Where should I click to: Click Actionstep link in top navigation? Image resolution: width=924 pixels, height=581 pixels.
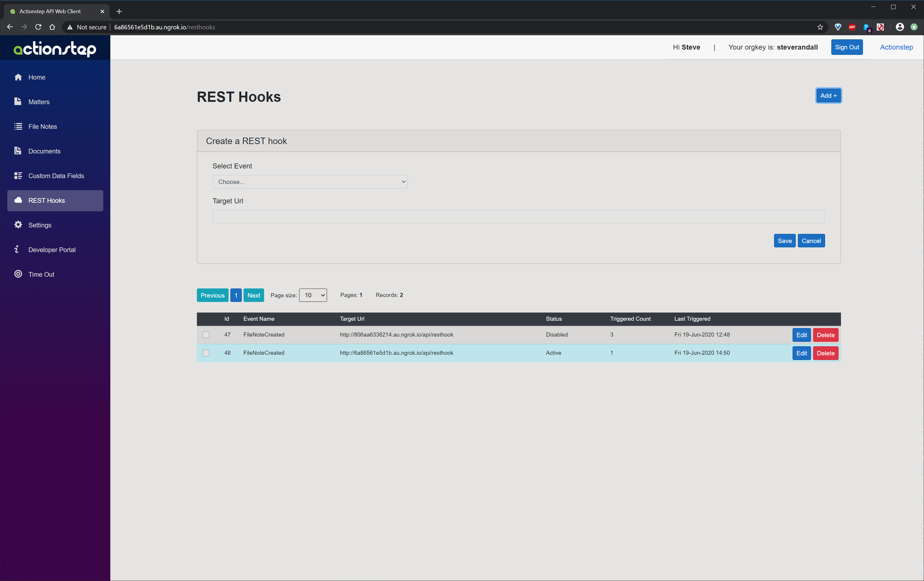tap(896, 47)
